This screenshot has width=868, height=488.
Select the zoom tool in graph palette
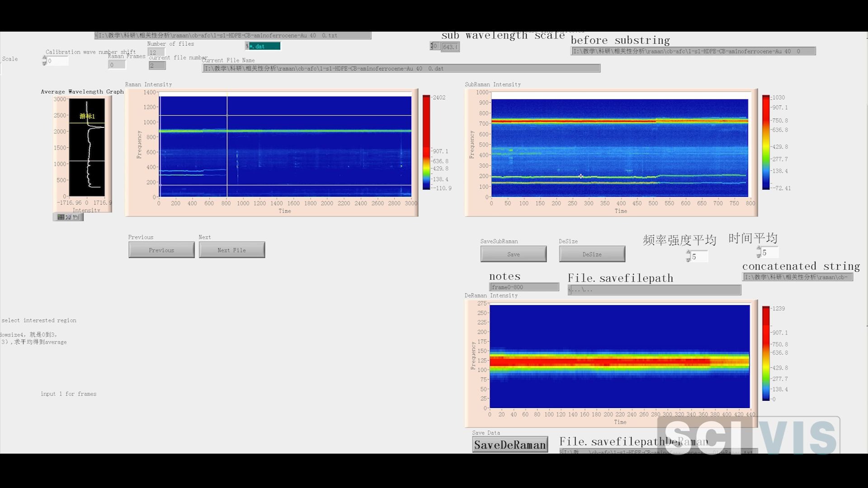[x=68, y=217]
